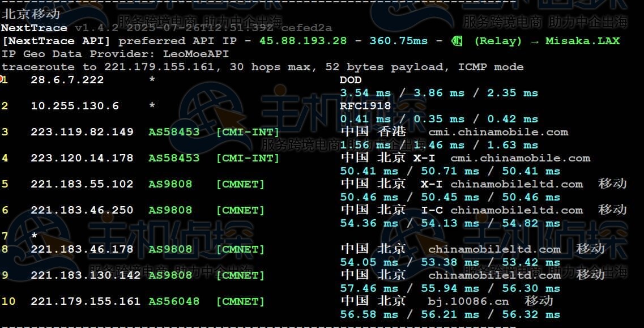Click the asterisk on hop 7
The height and width of the screenshot is (328, 644).
(35, 235)
